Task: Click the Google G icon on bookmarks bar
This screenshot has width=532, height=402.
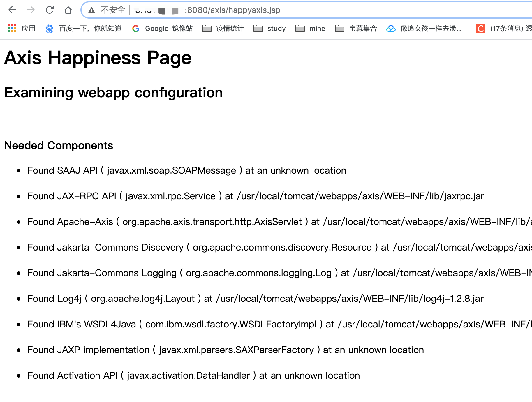Action: 136,28
